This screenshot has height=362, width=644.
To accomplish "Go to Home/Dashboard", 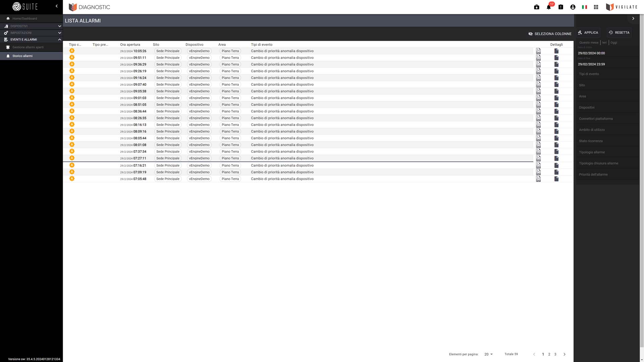I will coord(31,18).
